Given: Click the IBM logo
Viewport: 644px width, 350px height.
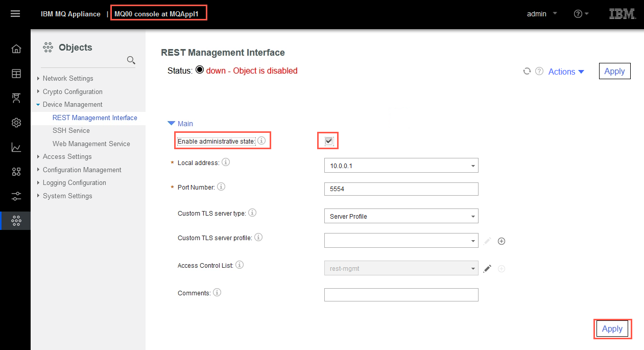Looking at the screenshot, I should [622, 14].
